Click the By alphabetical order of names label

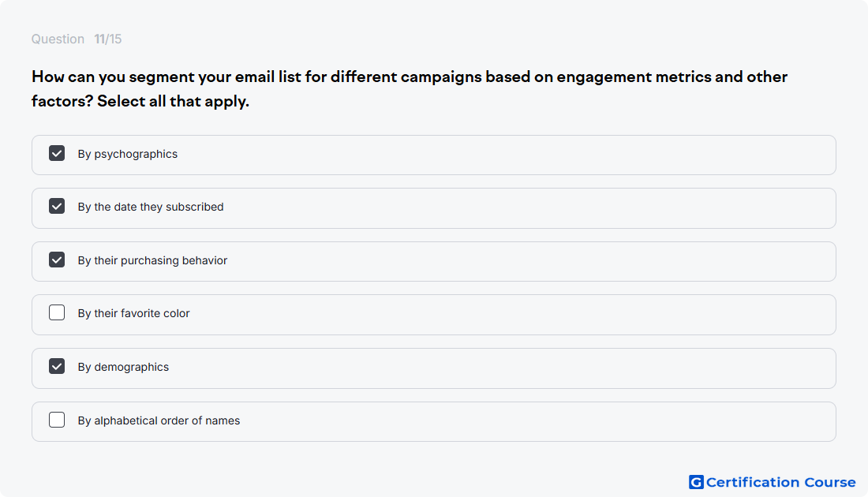[x=159, y=420]
